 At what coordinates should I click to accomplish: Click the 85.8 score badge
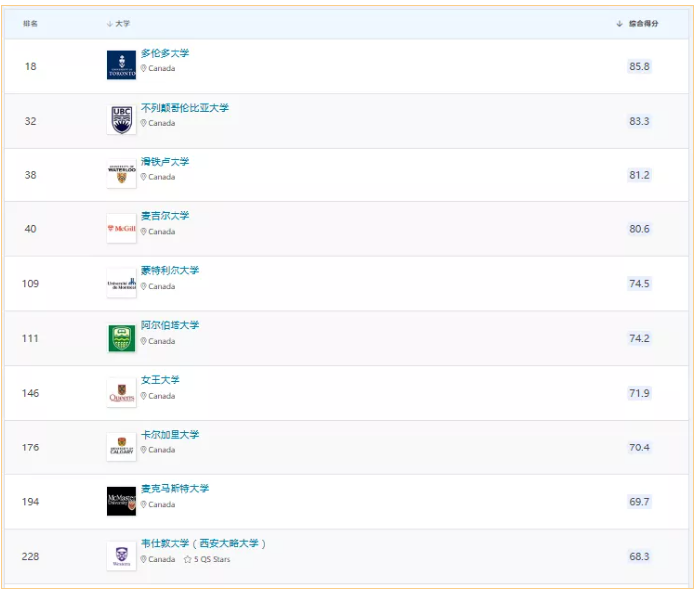click(x=639, y=66)
